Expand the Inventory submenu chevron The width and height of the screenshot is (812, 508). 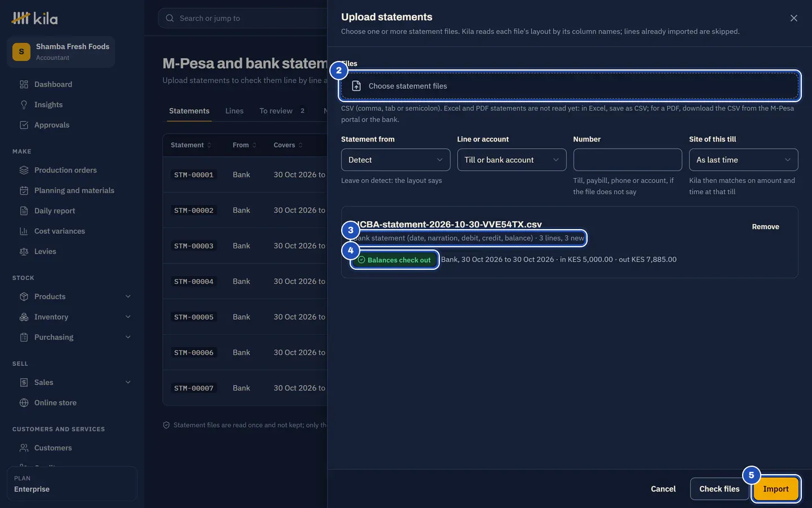coord(128,317)
